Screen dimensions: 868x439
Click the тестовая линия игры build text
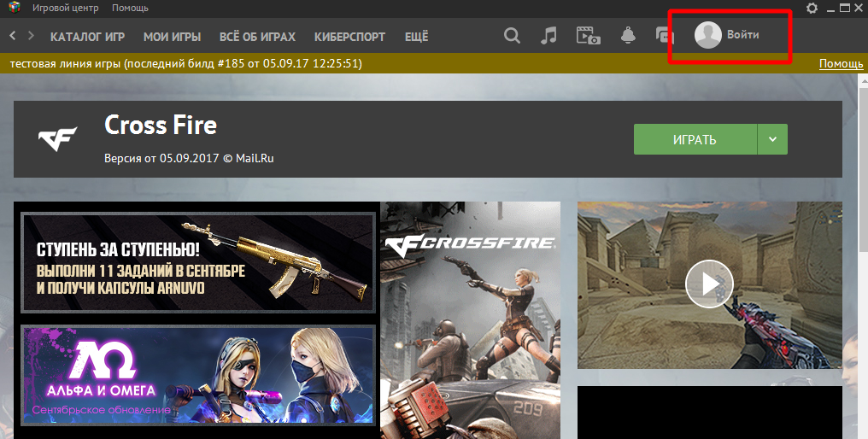click(x=186, y=64)
